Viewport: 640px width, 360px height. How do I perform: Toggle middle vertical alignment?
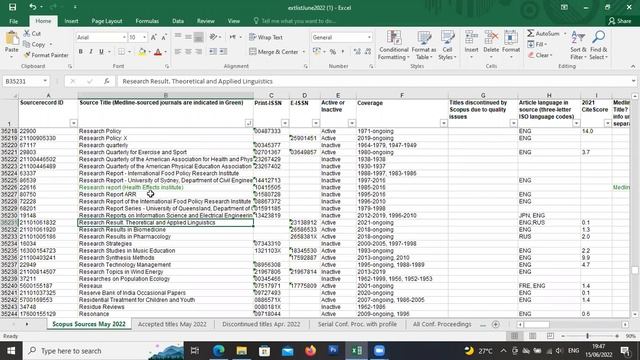(x=188, y=37)
